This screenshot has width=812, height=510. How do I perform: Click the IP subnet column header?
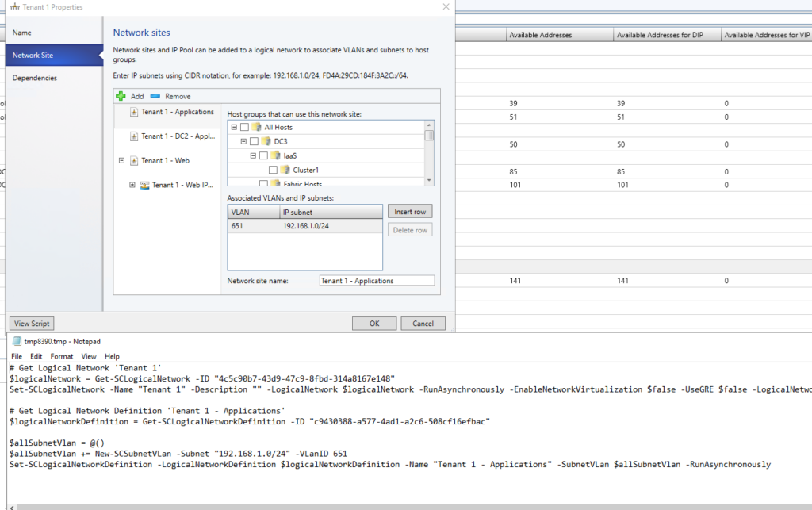pyautogui.click(x=331, y=212)
